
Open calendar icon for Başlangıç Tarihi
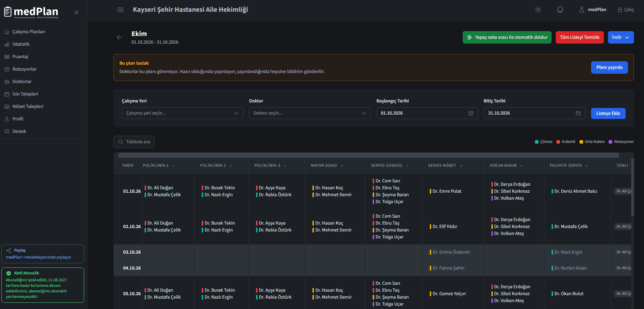click(x=471, y=113)
